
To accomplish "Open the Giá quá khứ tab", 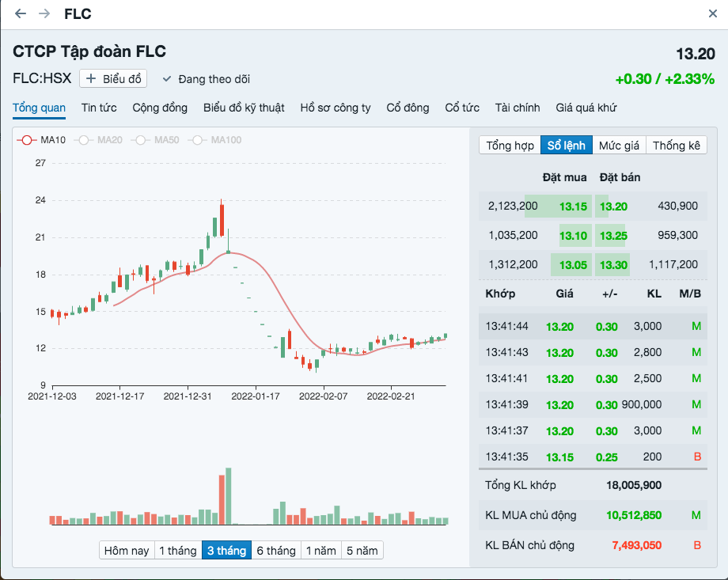I will click(586, 108).
